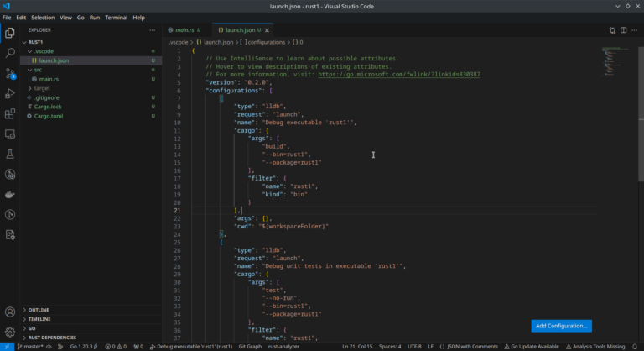The image size is (644, 351).
Task: Open launch.json in Explorer tree
Action: (91, 60)
